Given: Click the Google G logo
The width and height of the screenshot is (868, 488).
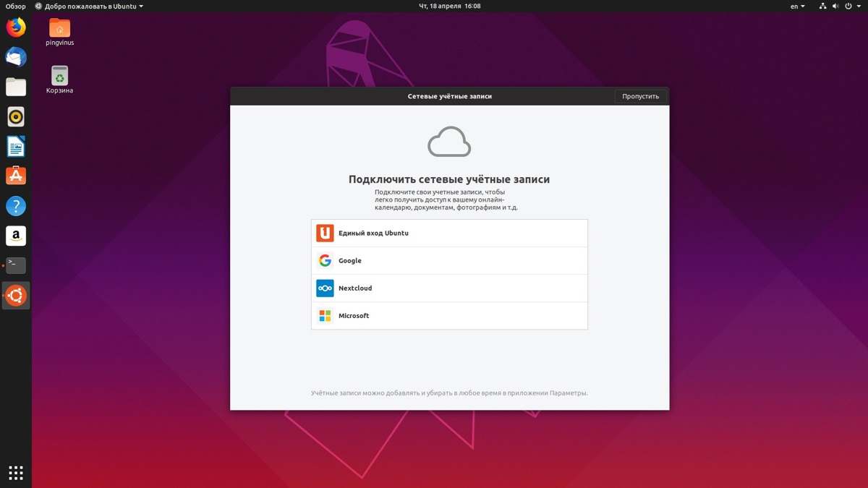Looking at the screenshot, I should [x=325, y=260].
